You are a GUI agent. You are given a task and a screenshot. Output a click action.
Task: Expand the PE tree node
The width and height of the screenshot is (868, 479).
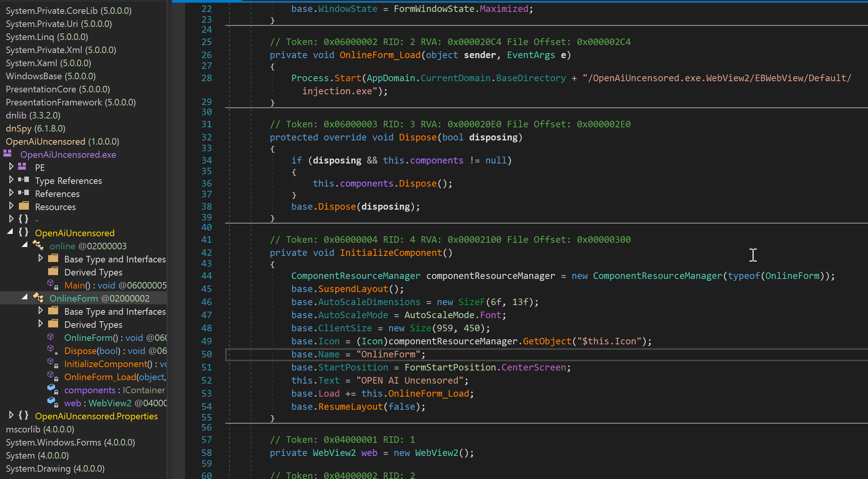point(11,167)
